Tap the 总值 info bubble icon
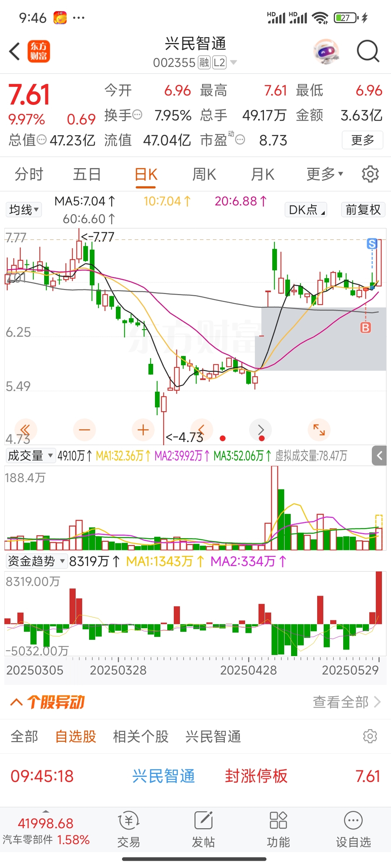The height and width of the screenshot is (868, 391). pyautogui.click(x=42, y=140)
